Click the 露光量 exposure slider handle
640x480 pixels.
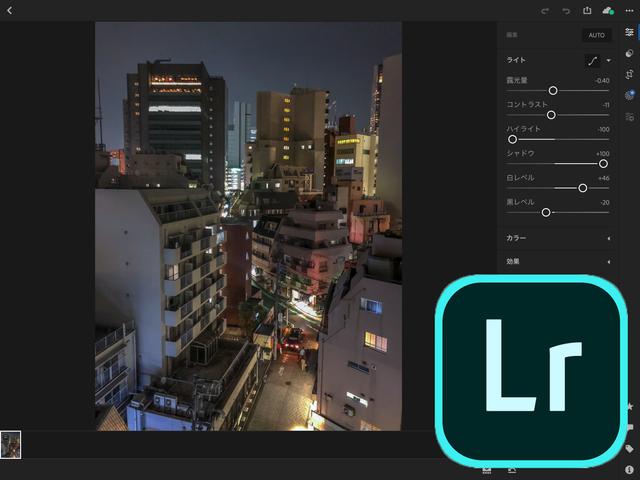pyautogui.click(x=553, y=91)
